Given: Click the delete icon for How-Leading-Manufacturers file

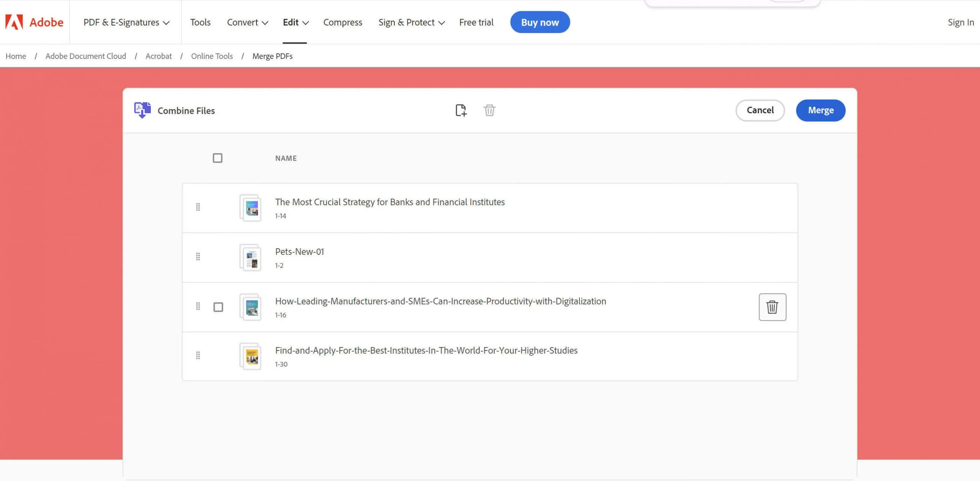Looking at the screenshot, I should (772, 307).
